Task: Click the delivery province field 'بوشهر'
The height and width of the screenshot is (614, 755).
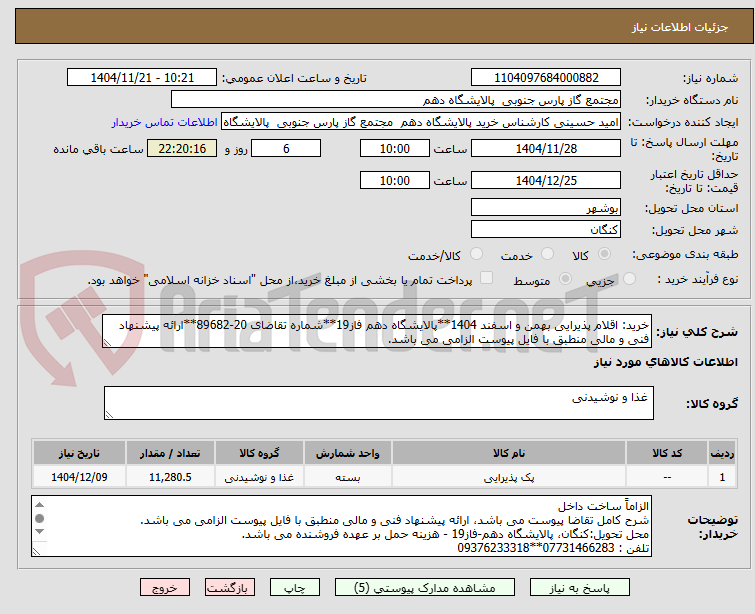Action: 546,207
